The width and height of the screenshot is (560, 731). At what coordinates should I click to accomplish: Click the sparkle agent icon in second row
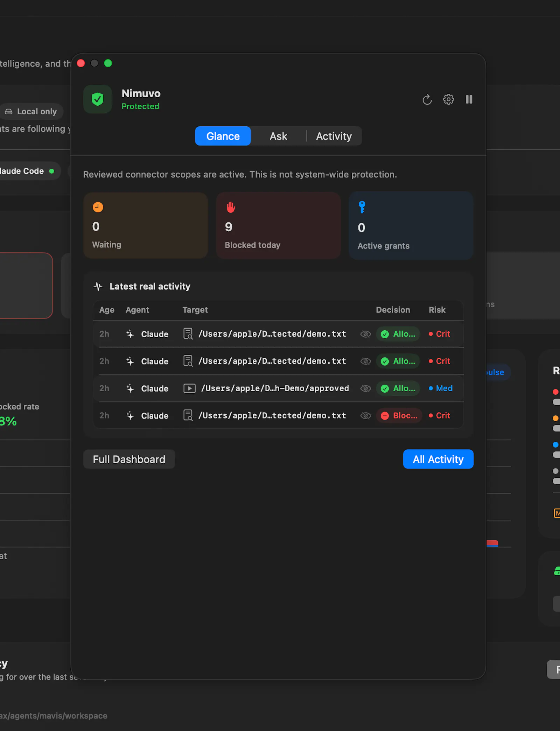point(130,361)
